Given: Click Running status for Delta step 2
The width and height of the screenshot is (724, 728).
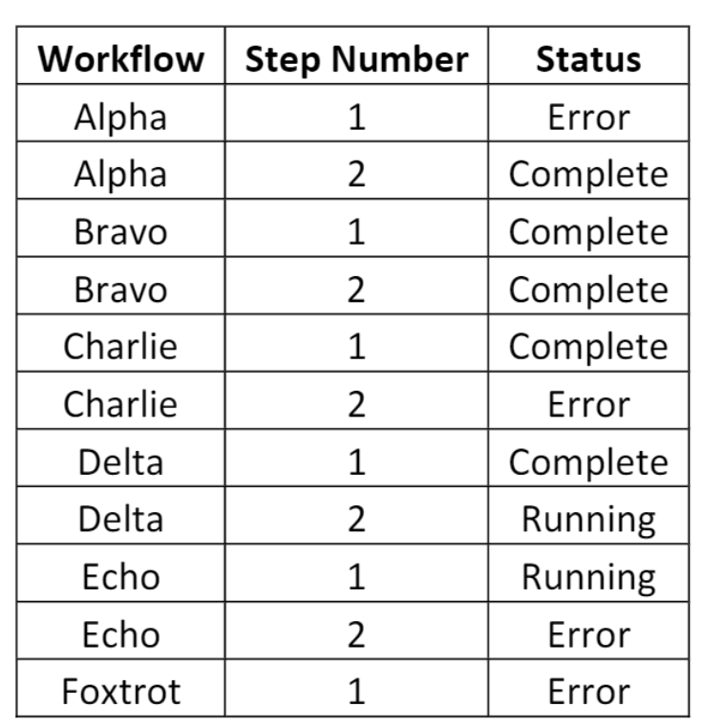Looking at the screenshot, I should pyautogui.click(x=588, y=516).
